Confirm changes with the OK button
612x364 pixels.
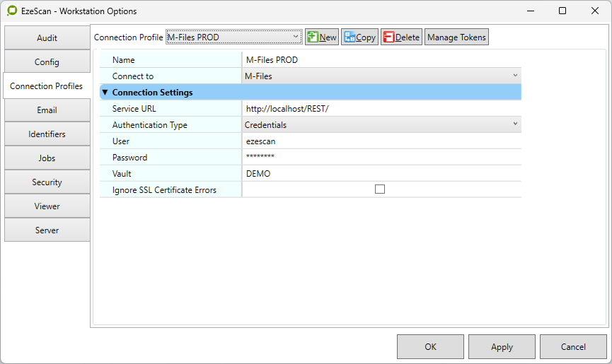[x=430, y=347]
